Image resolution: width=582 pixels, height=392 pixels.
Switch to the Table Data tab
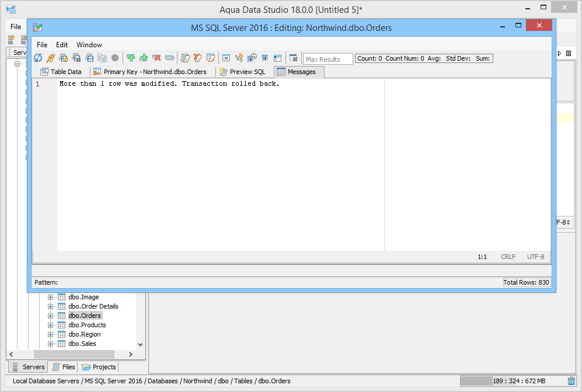pyautogui.click(x=61, y=72)
